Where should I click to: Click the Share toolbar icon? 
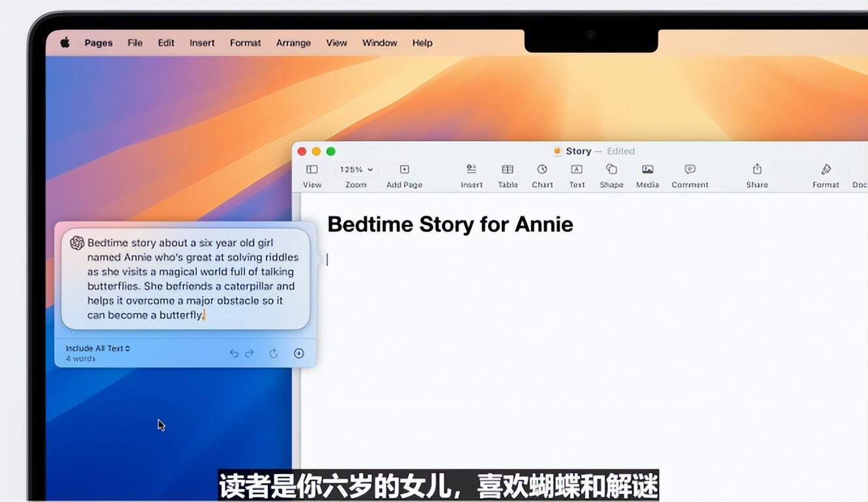[757, 170]
